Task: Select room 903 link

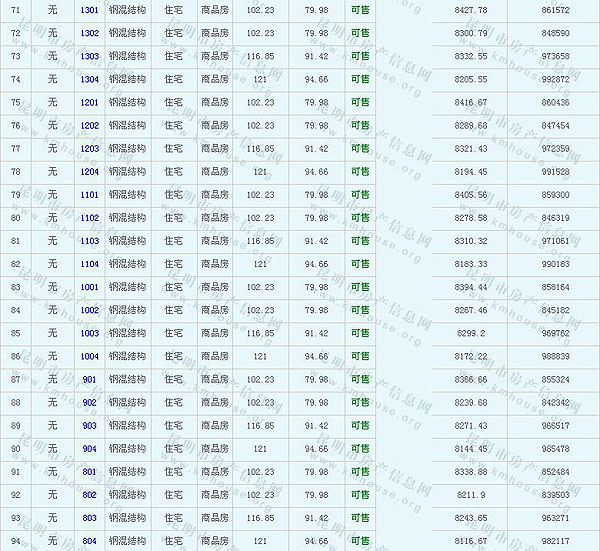Action: 89,425
